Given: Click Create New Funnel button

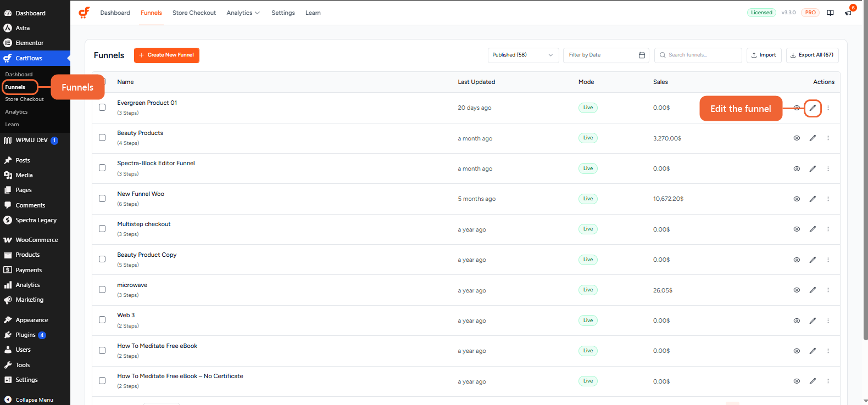Looking at the screenshot, I should 166,55.
